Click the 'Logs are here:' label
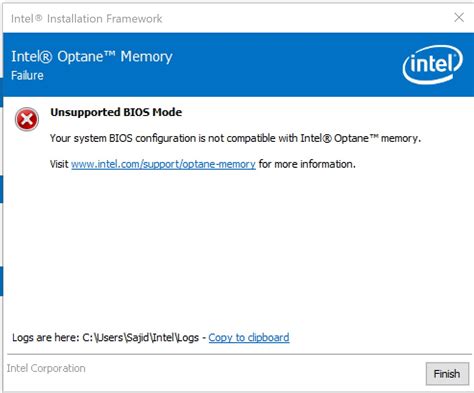The width and height of the screenshot is (474, 393). click(x=46, y=338)
